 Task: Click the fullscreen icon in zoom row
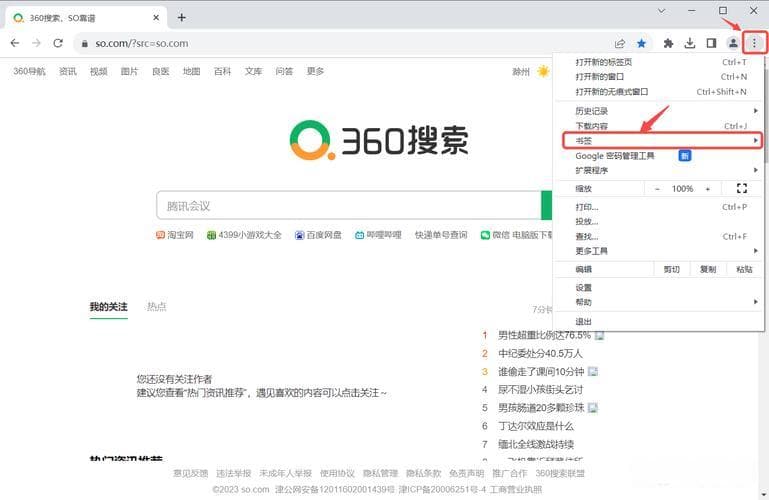pyautogui.click(x=742, y=188)
